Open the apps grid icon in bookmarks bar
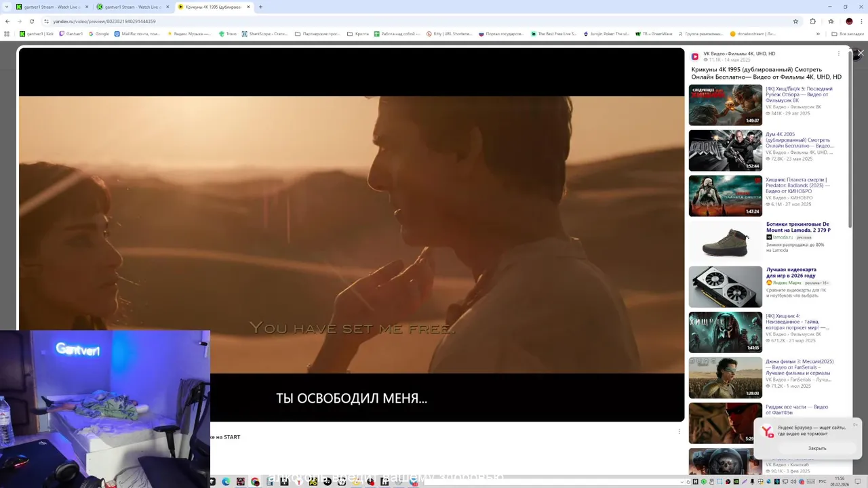The width and height of the screenshot is (868, 488). coord(7,33)
